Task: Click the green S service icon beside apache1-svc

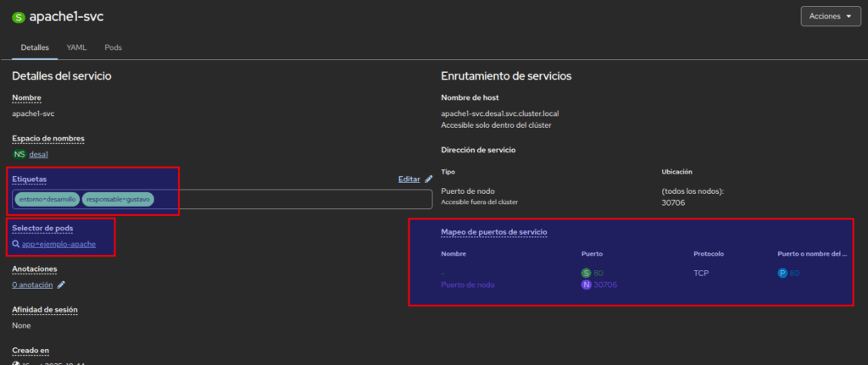Action: [19, 17]
